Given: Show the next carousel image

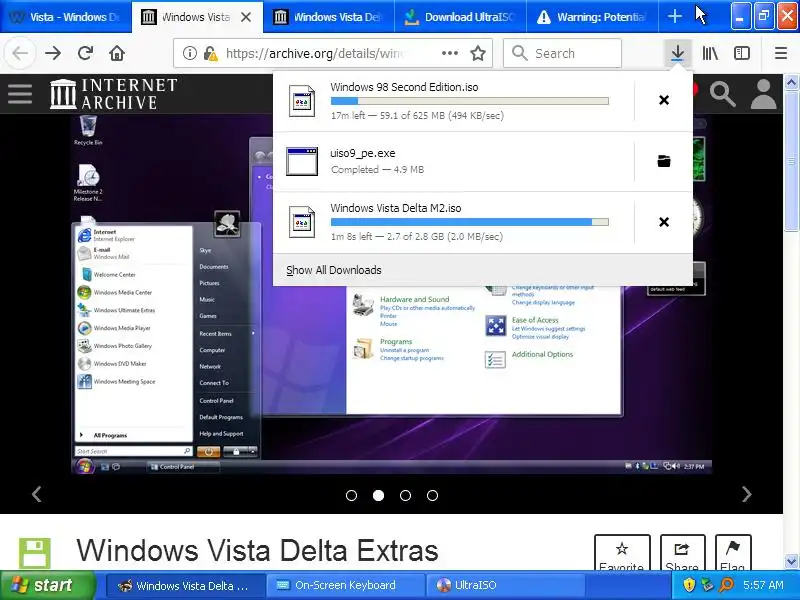Looking at the screenshot, I should tap(746, 494).
